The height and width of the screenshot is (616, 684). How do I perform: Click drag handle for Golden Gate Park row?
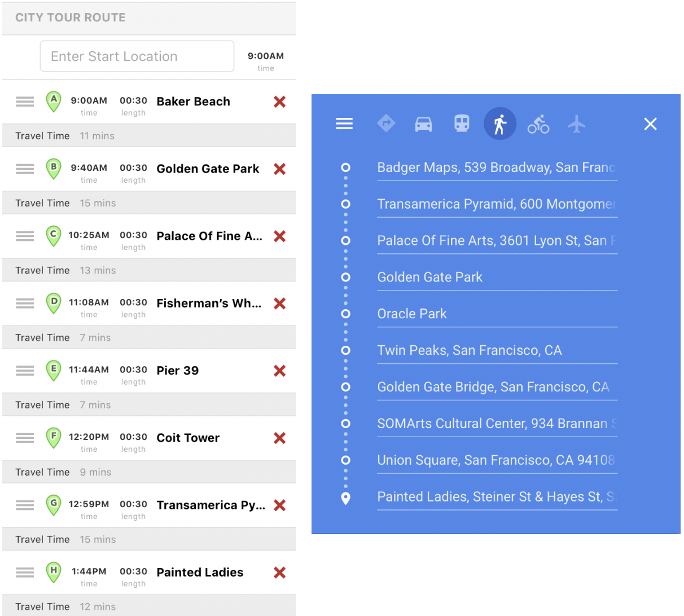click(x=25, y=169)
